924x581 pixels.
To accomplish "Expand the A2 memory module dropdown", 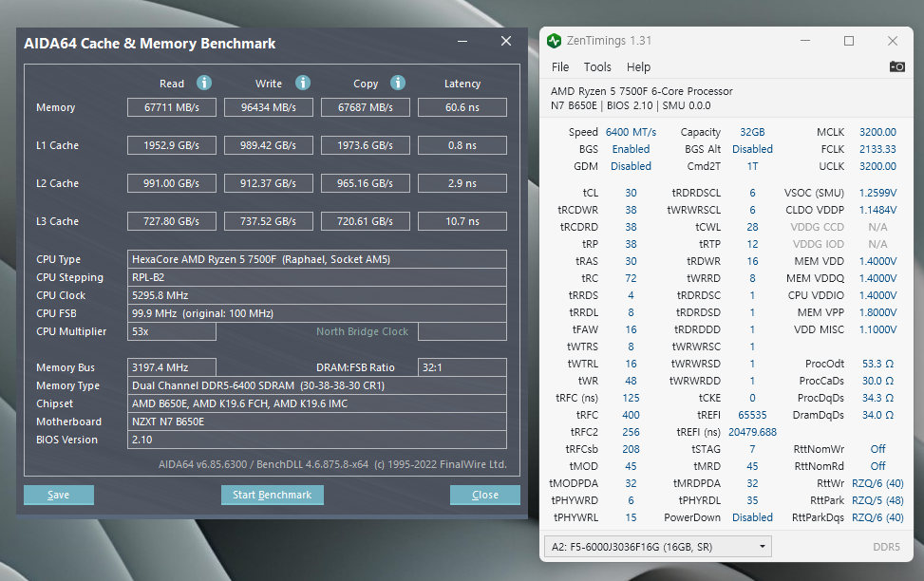I will [x=657, y=547].
